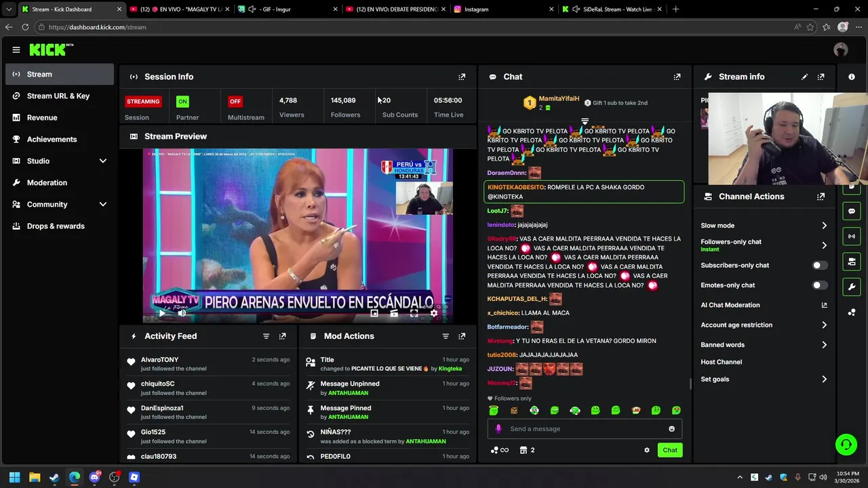
Task: Open the chat bubble icon in right sidebar
Action: pyautogui.click(x=852, y=211)
